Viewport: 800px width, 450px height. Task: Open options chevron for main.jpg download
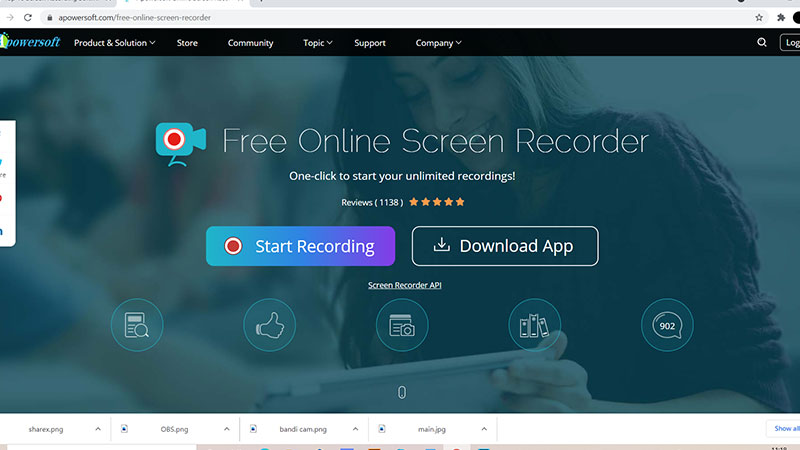[484, 429]
